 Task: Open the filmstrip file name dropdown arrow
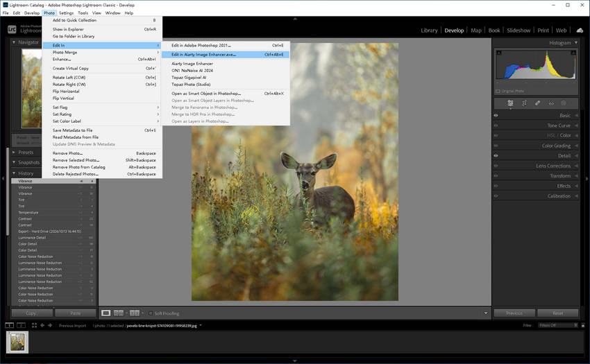(x=201, y=325)
